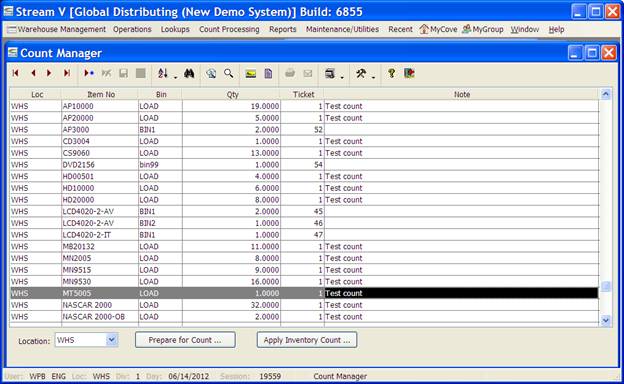The width and height of the screenshot is (624, 384).
Task: Click the globe search icon
Action: [x=211, y=73]
